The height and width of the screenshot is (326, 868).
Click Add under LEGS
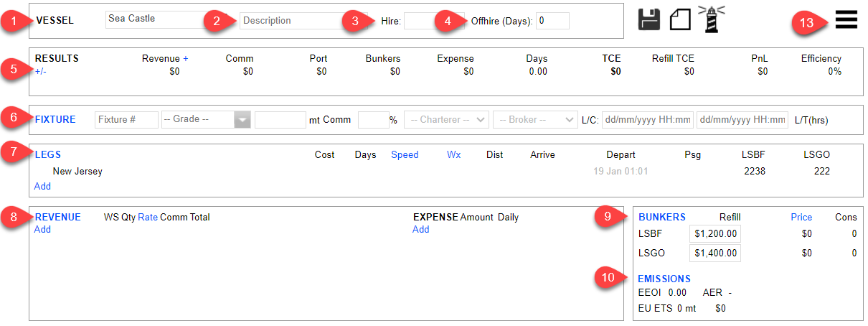tap(42, 186)
